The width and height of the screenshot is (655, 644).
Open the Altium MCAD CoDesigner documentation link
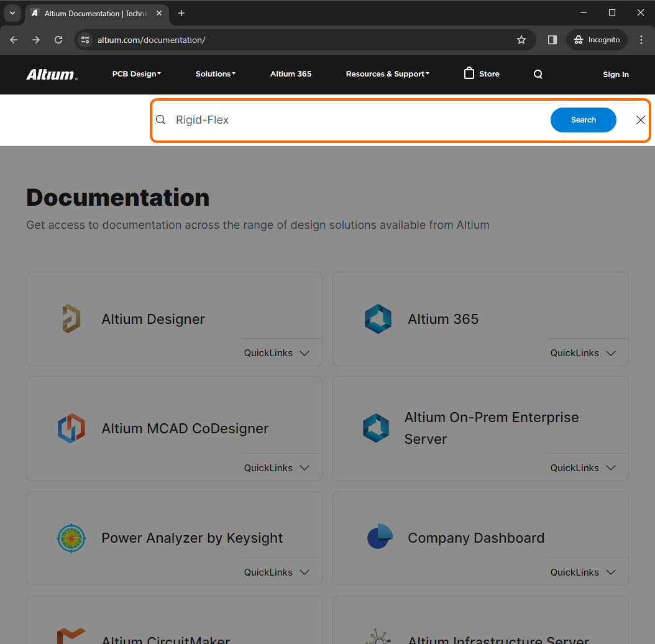(185, 428)
